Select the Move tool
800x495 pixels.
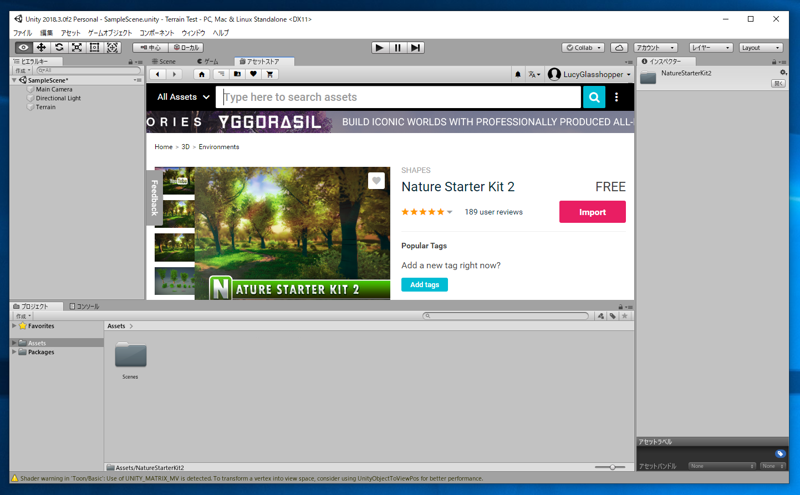coord(41,47)
